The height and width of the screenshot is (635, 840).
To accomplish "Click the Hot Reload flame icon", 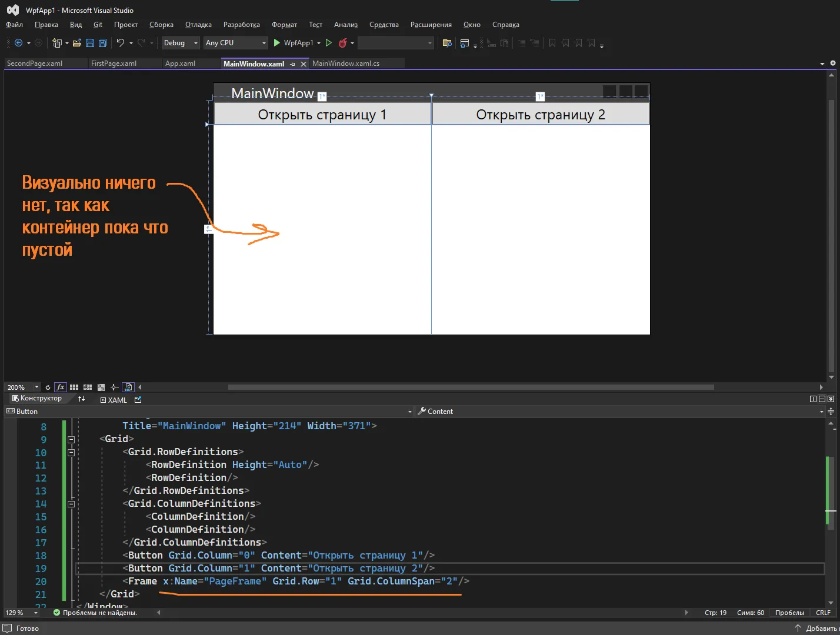I will coord(342,43).
